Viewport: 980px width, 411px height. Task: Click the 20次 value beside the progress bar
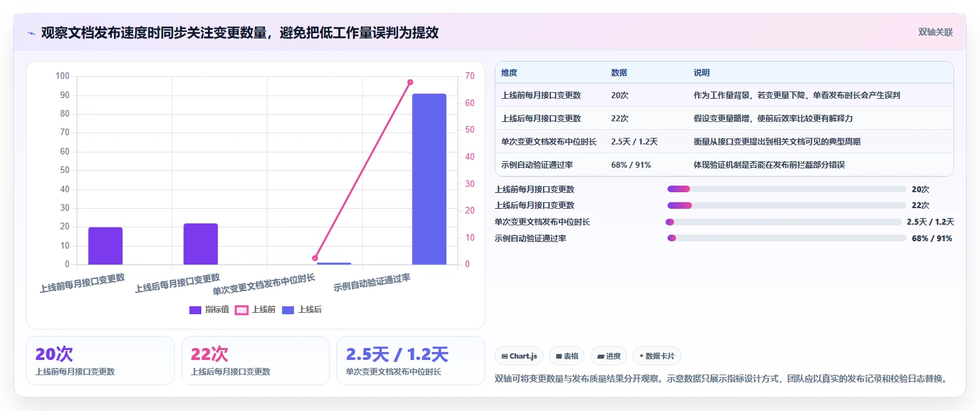point(920,189)
